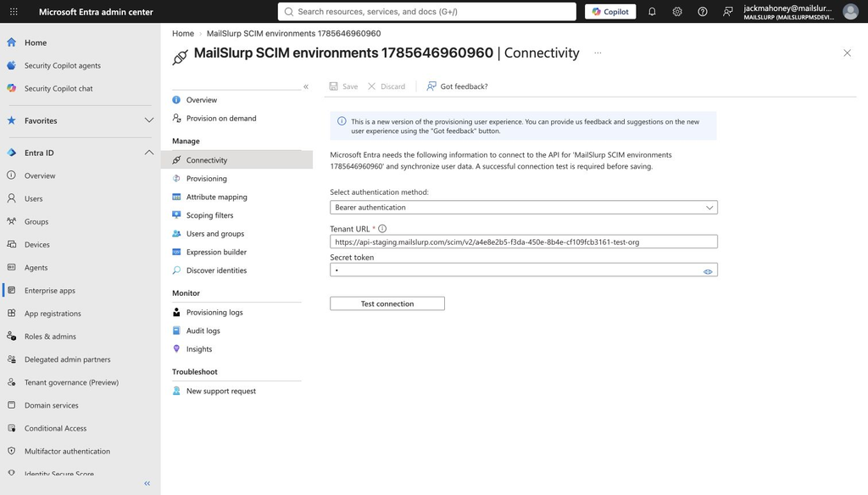Click the Agents sidebar icon
Screen dimensions: 868x495
click(12, 268)
